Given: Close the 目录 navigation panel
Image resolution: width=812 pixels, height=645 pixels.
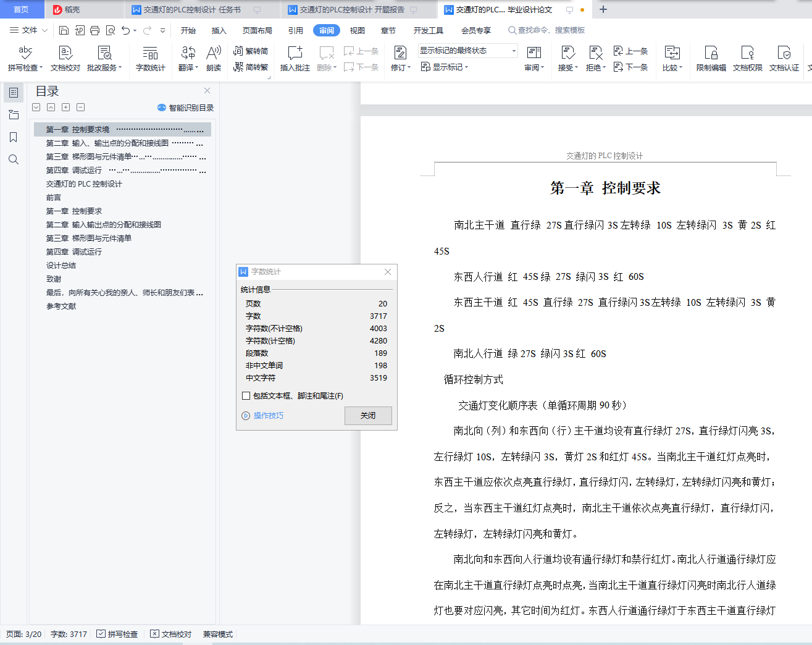Looking at the screenshot, I should tap(207, 91).
